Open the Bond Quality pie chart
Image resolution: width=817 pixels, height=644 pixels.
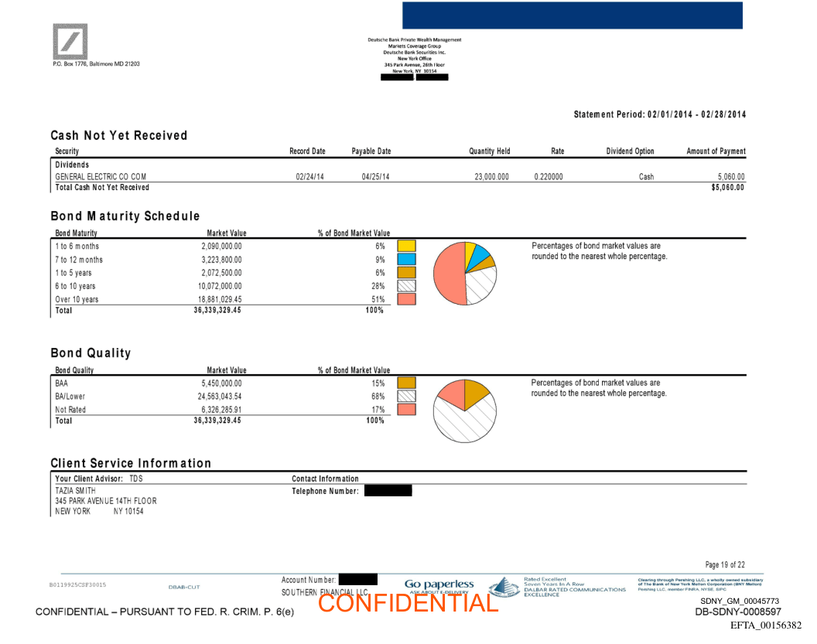point(465,411)
